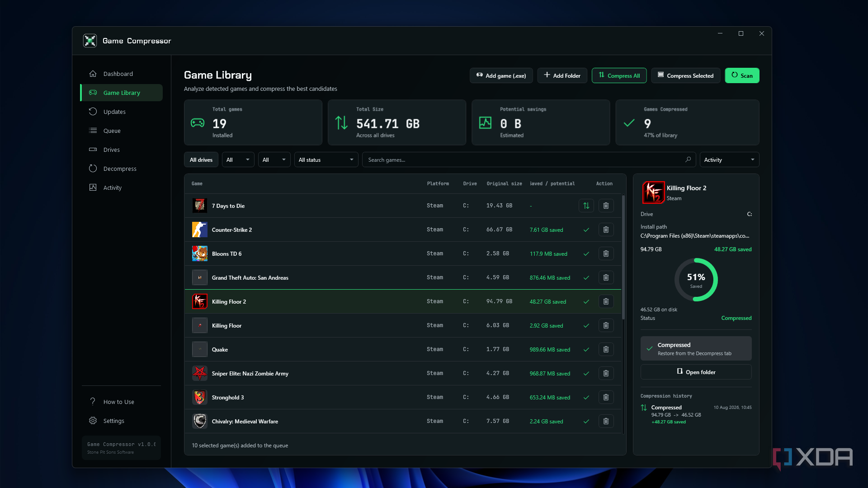Viewport: 868px width, 488px height.
Task: Start a Scan with the green button
Action: pos(742,75)
